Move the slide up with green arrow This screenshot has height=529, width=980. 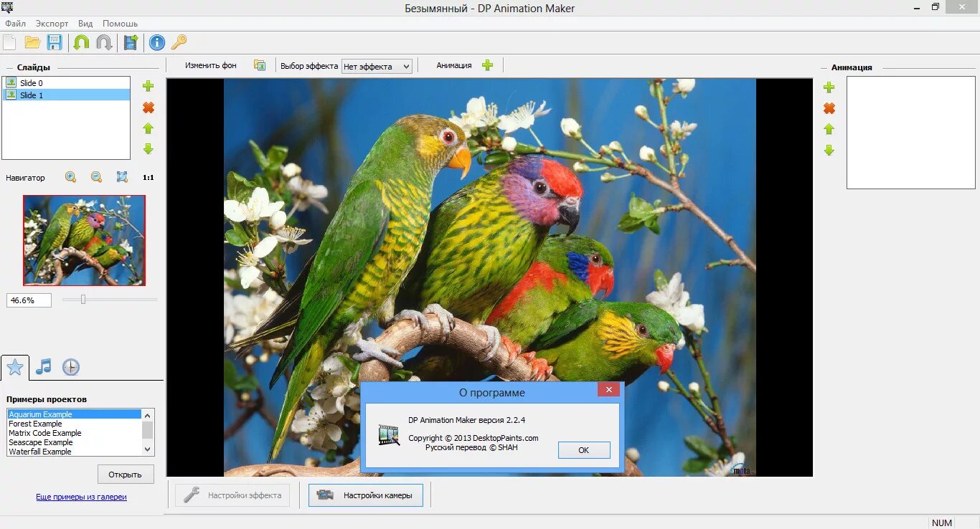pos(149,128)
